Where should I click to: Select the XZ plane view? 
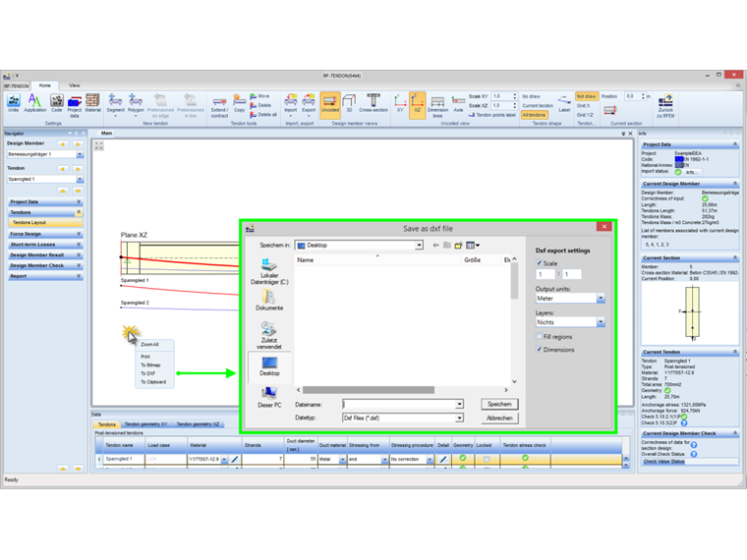[418, 105]
